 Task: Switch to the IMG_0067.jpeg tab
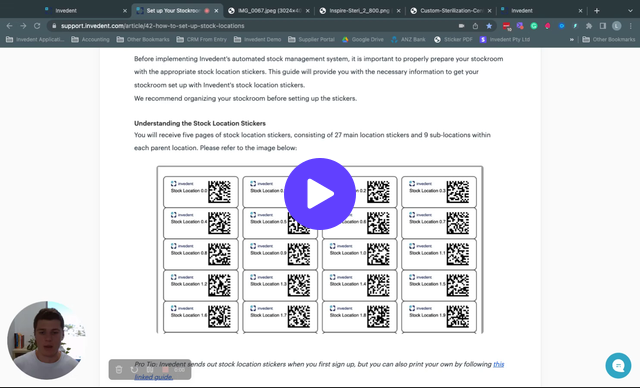tap(269, 11)
